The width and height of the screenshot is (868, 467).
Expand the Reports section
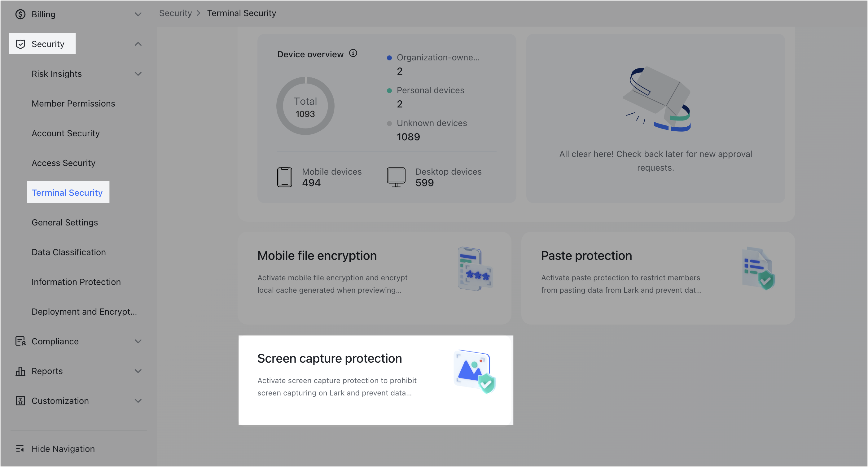[138, 371]
